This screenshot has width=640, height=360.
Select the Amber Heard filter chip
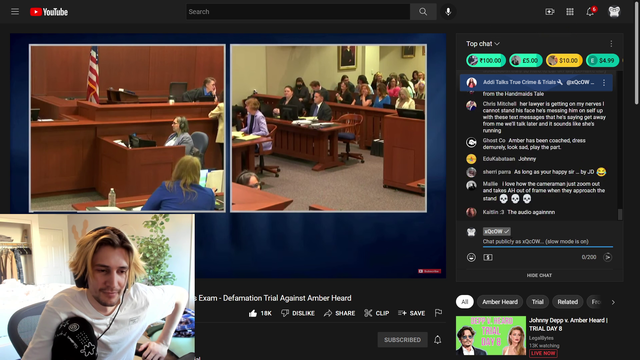tap(500, 302)
